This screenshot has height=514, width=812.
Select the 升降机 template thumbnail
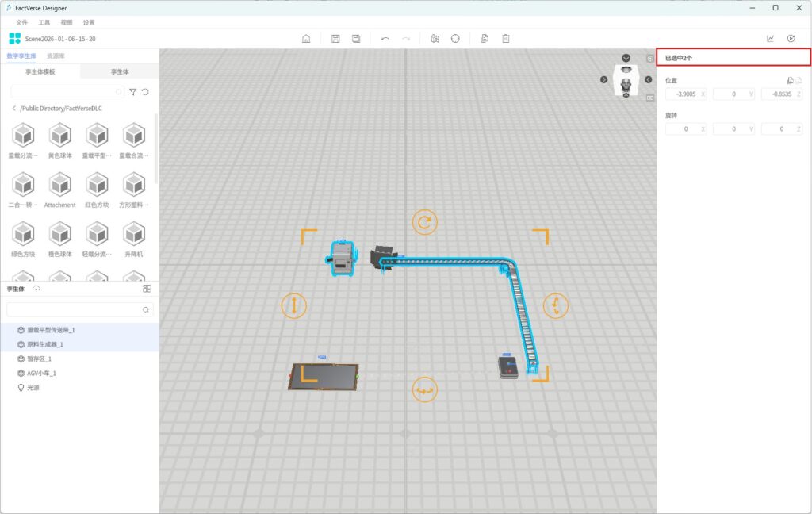coord(134,237)
